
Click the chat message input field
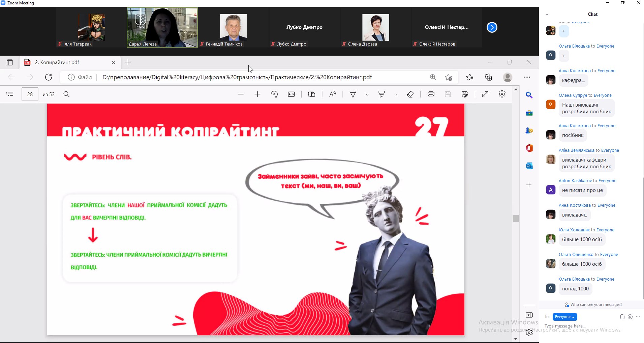coord(592,326)
